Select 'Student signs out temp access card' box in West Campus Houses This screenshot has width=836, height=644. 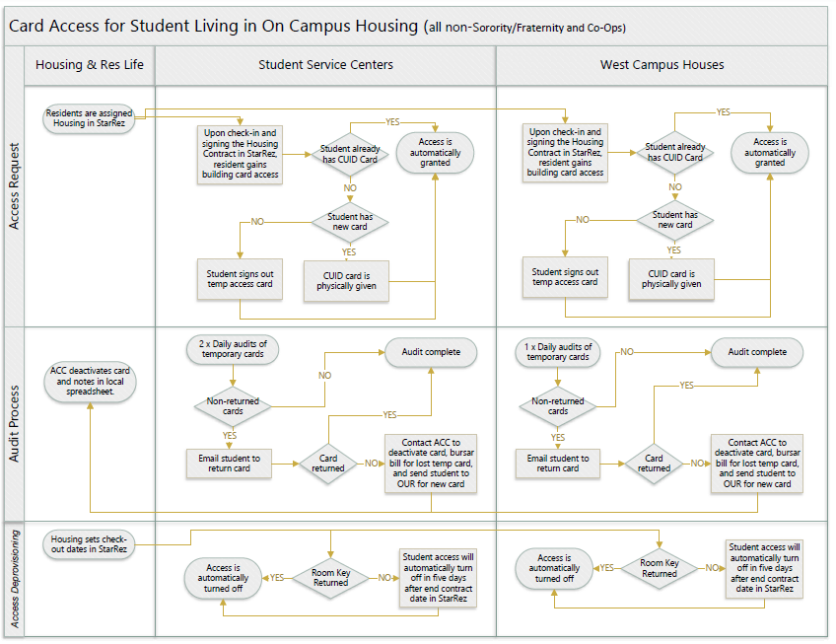pyautogui.click(x=565, y=277)
